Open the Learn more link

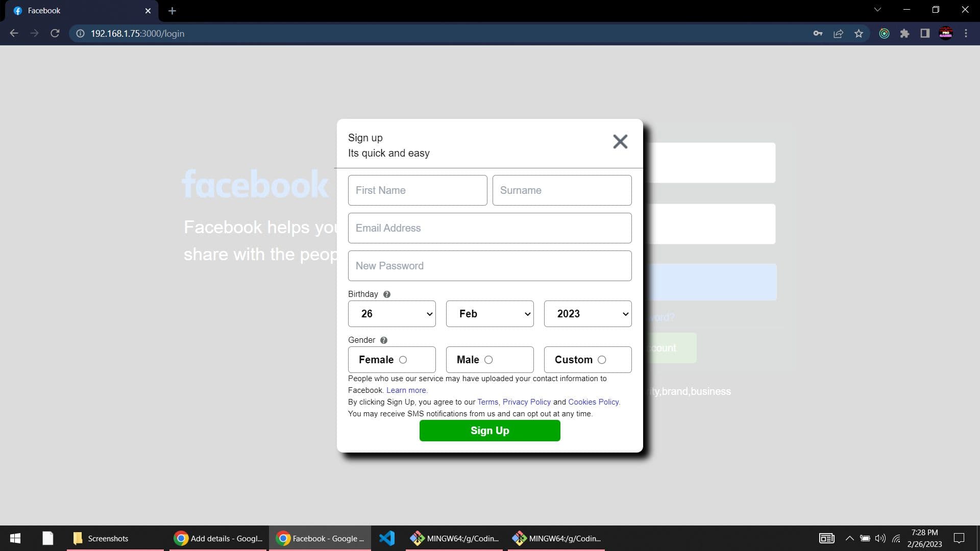[407, 390]
